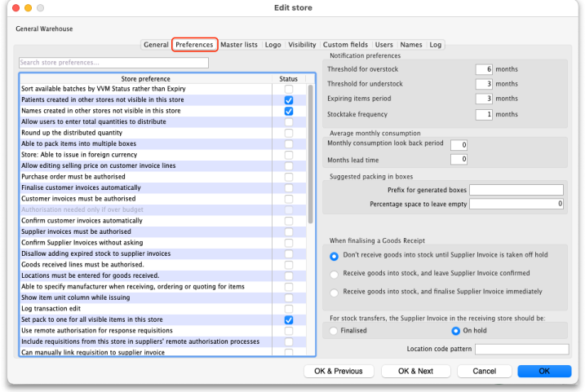Select Receive goods and leave invoice confirmed
Viewport: 585px width, 392px height.
click(x=335, y=274)
